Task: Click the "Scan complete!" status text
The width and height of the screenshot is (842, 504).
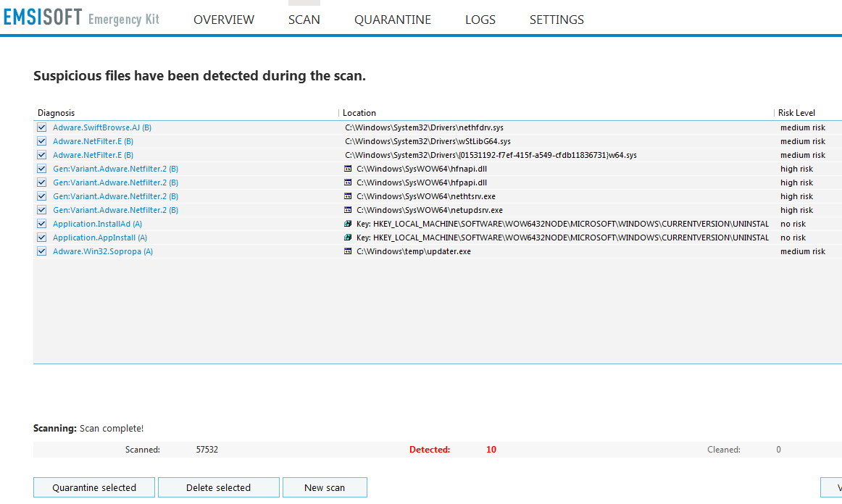Action: (112, 428)
